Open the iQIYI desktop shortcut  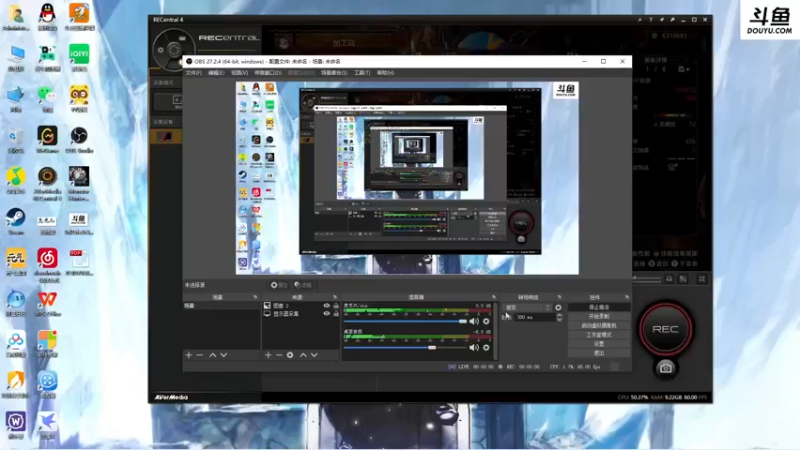[79, 58]
